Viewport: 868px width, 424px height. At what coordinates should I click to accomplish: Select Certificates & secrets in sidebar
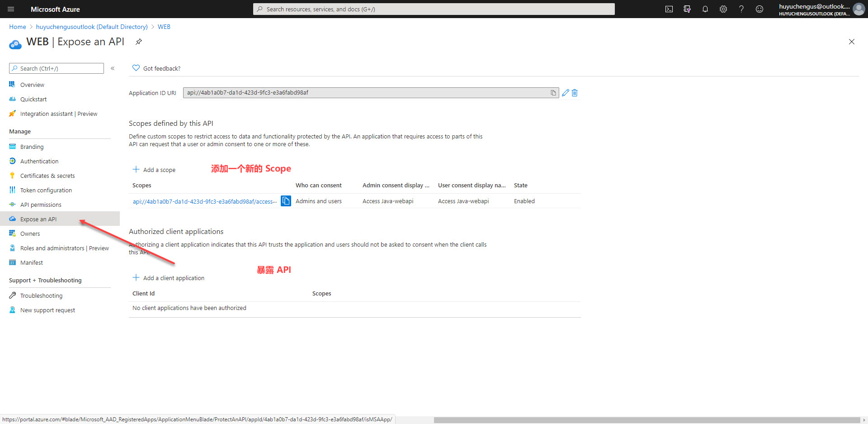(x=47, y=176)
